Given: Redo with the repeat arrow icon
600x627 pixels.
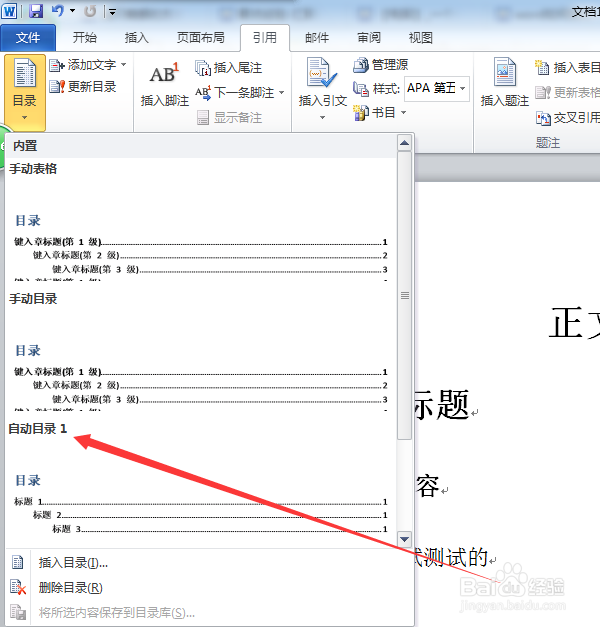Looking at the screenshot, I should [x=90, y=11].
